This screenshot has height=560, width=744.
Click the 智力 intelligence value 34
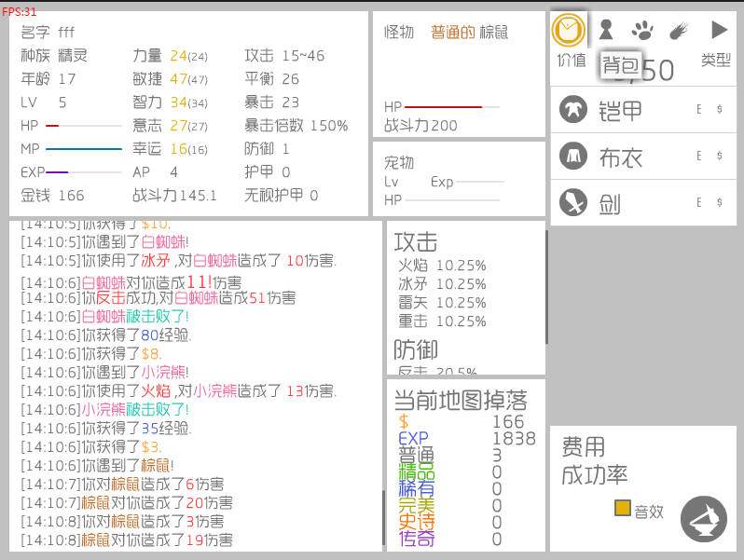(178, 102)
